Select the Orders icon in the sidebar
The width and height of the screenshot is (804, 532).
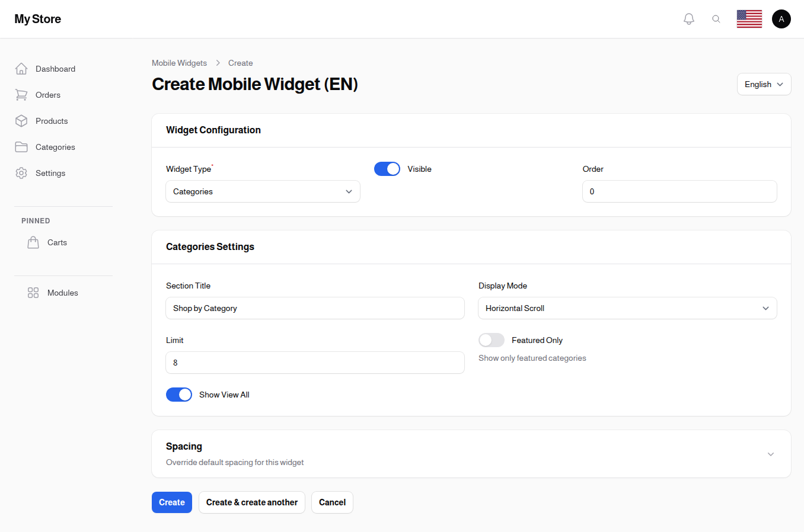click(21, 95)
